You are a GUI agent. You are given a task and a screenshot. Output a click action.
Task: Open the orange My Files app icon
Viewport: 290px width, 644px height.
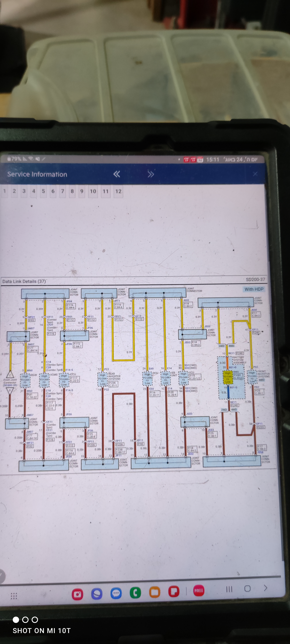tap(155, 592)
